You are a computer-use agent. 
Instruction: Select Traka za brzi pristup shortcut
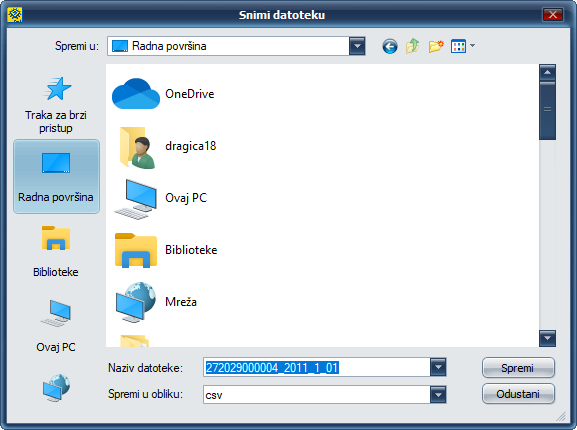click(56, 104)
